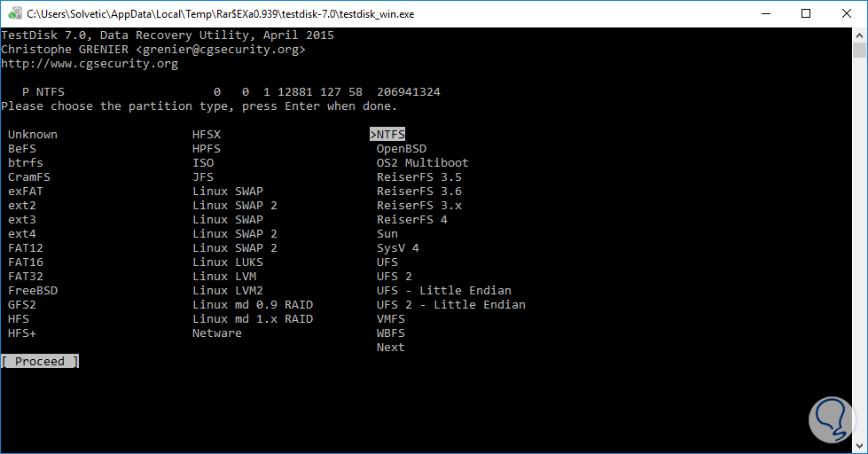Viewport: 868px width, 454px height.
Task: Select the OpenBSD option
Action: (402, 149)
